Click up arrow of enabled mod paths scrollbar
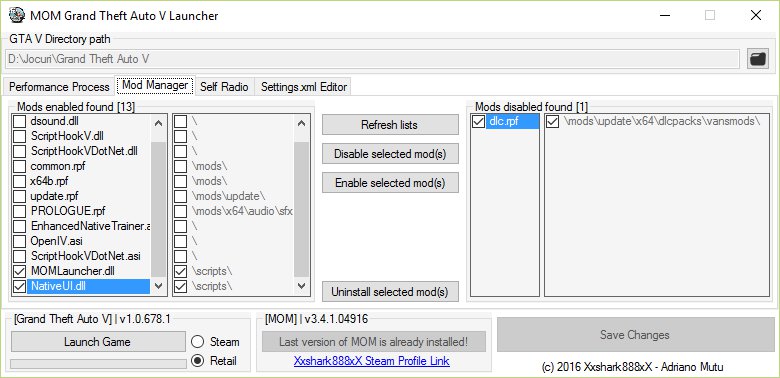Screen dimensions: 780x378 [x=301, y=123]
